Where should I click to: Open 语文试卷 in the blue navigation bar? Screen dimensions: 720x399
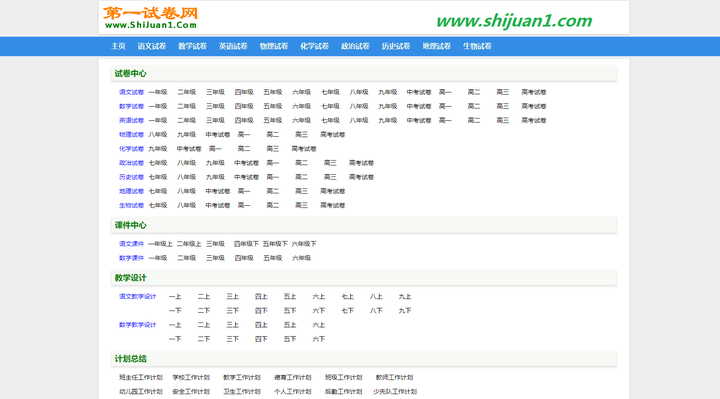(152, 46)
